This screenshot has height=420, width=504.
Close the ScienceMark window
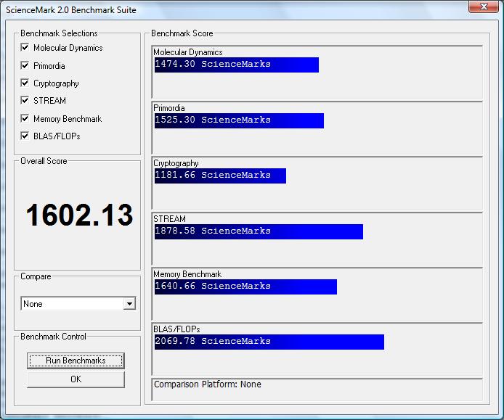coord(484,7)
